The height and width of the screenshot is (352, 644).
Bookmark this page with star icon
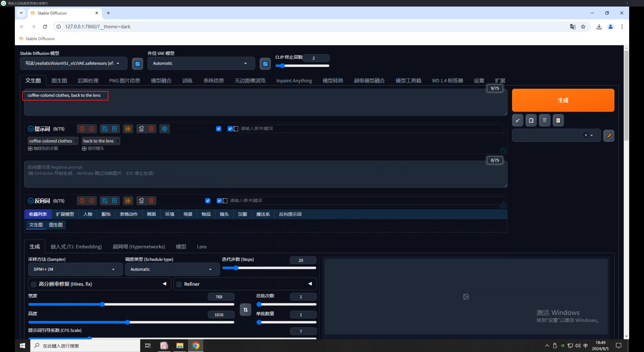coord(583,27)
